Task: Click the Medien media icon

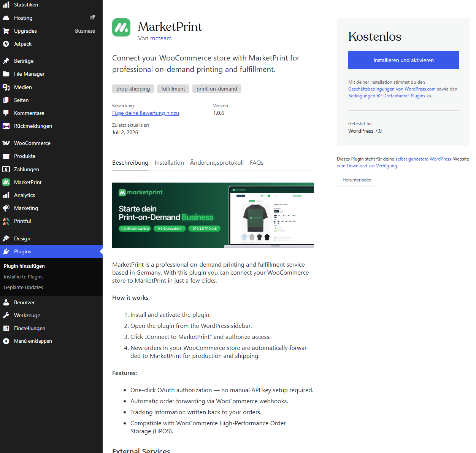Action: [x=6, y=87]
